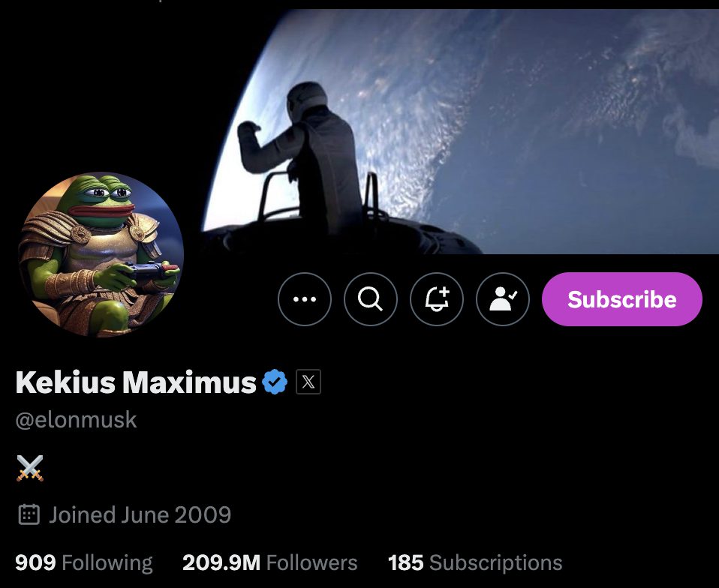
Task: Click the Joined June 2009 text
Action: (140, 514)
